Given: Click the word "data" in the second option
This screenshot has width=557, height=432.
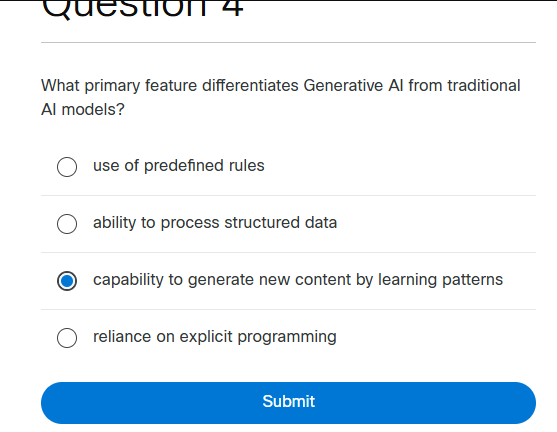Looking at the screenshot, I should pos(321,223).
